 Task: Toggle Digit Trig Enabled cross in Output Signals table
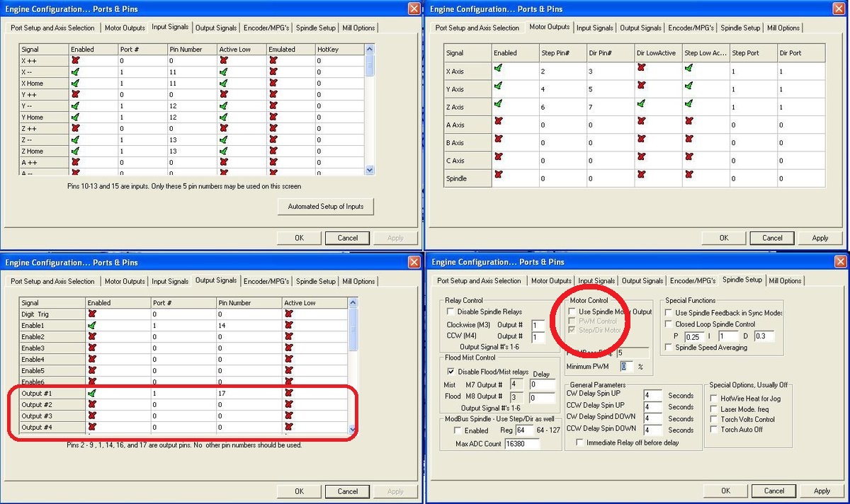point(92,314)
